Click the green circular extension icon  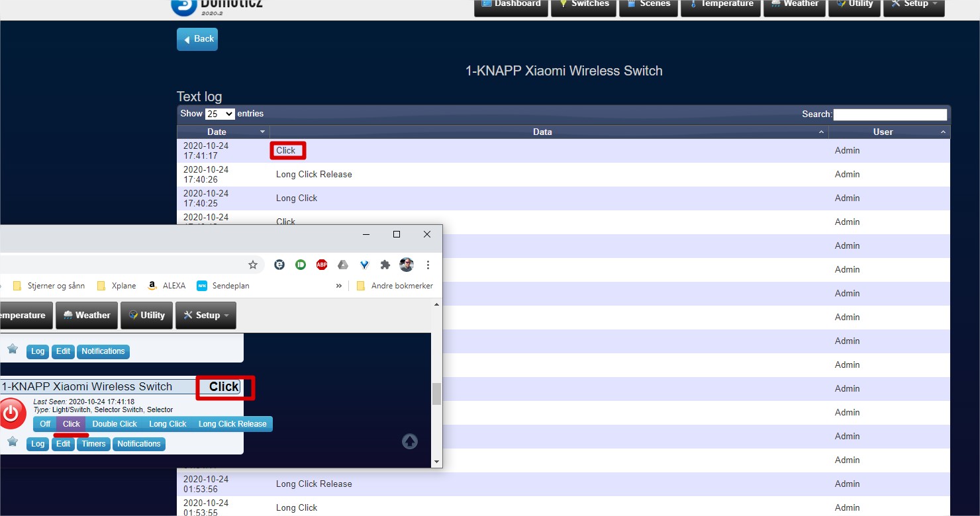click(301, 265)
